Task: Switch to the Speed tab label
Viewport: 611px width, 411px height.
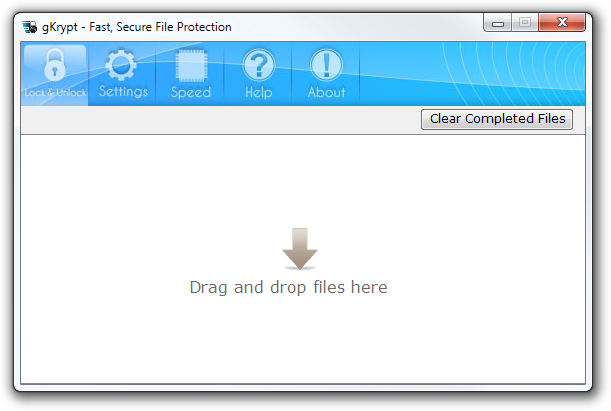Action: click(x=191, y=92)
